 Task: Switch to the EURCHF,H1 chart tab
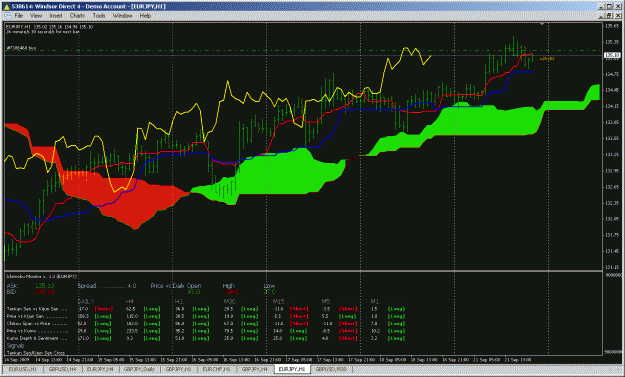click(216, 369)
